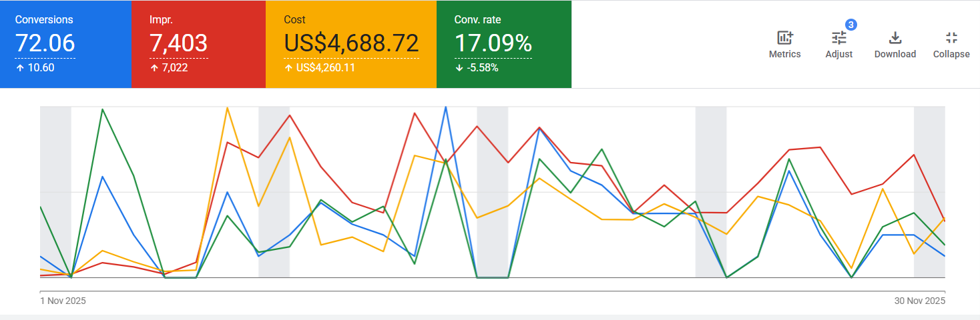Click the highest peak of the blue Conversions line
Image resolution: width=980 pixels, height=320 pixels.
tap(445, 107)
